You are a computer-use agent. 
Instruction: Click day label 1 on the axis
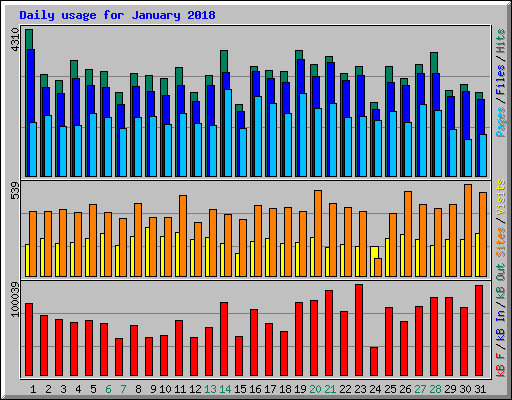pyautogui.click(x=33, y=389)
